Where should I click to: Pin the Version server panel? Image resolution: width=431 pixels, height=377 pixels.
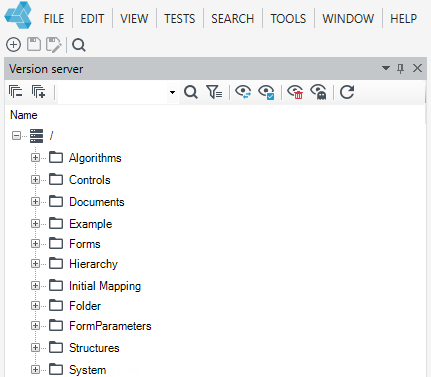(400, 68)
